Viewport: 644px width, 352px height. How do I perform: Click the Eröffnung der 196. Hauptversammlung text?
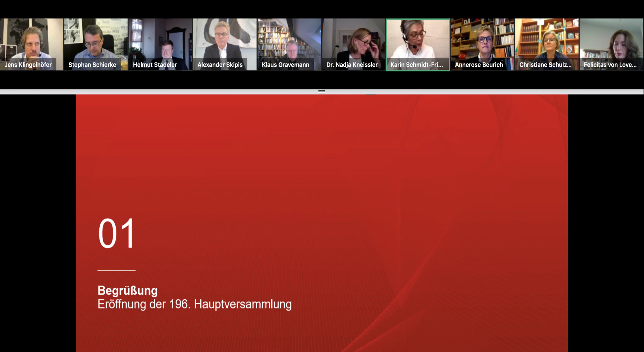(x=194, y=304)
